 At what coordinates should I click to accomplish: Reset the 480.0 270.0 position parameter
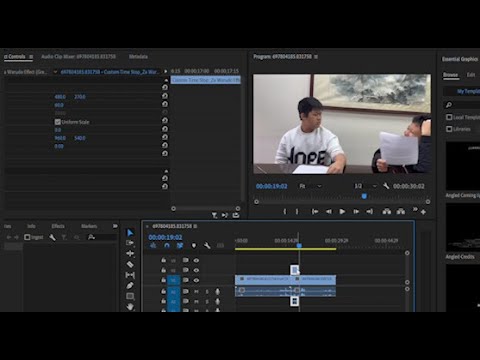click(x=165, y=96)
